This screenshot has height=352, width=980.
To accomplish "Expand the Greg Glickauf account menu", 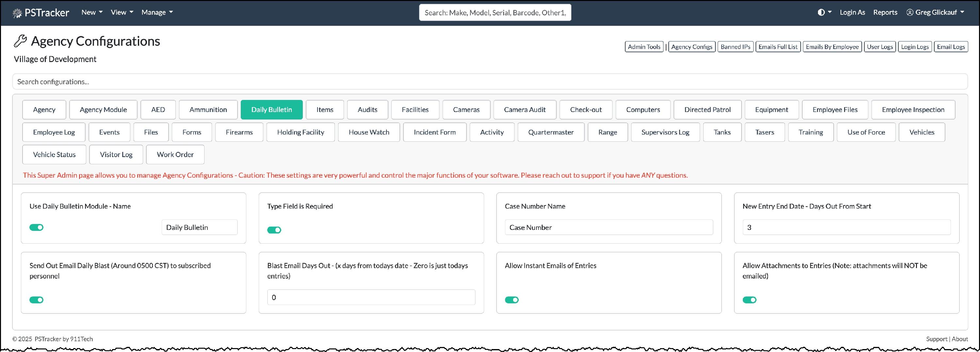I will point(936,12).
